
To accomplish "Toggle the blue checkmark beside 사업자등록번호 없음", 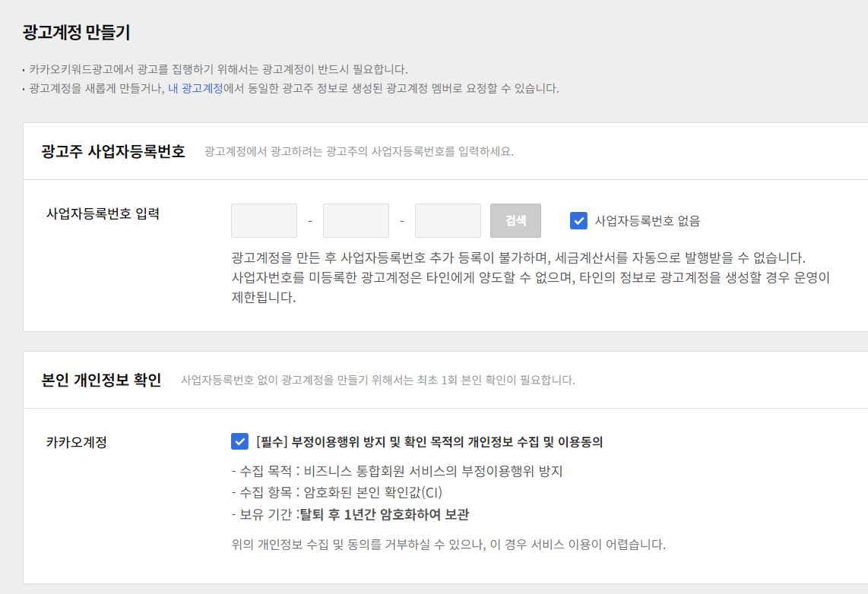I will tap(578, 220).
